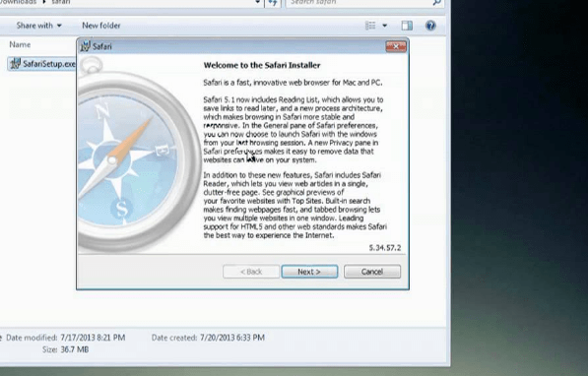Create a New folder in Explorer

click(x=101, y=26)
